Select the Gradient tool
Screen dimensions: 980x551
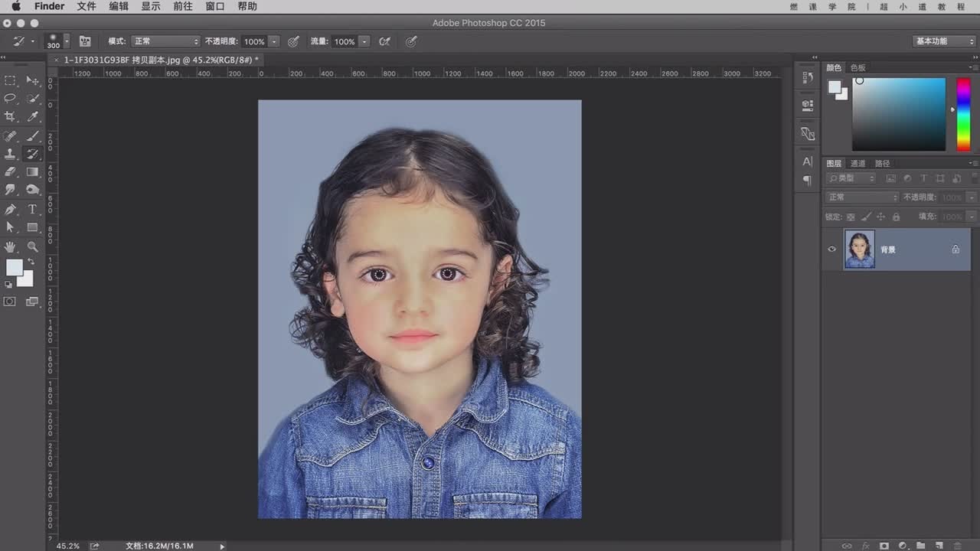(x=33, y=172)
